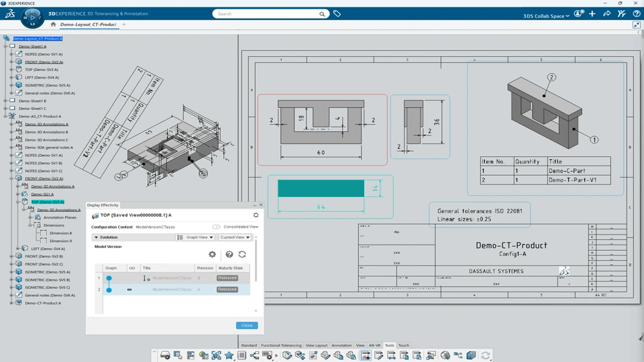Select Demo-Layout_CT-Product A root node
The height and width of the screenshot is (362, 644).
[38, 39]
